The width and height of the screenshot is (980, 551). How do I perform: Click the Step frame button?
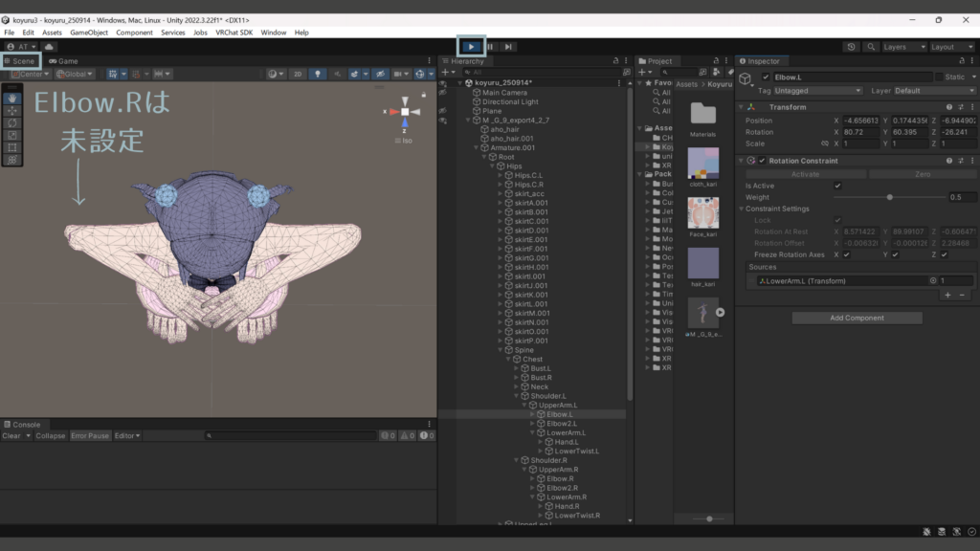(x=509, y=46)
